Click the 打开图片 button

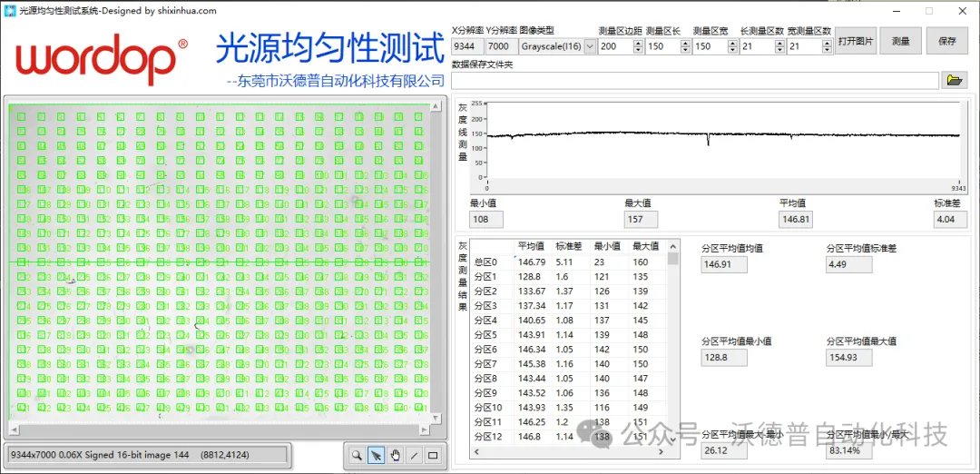pos(855,42)
